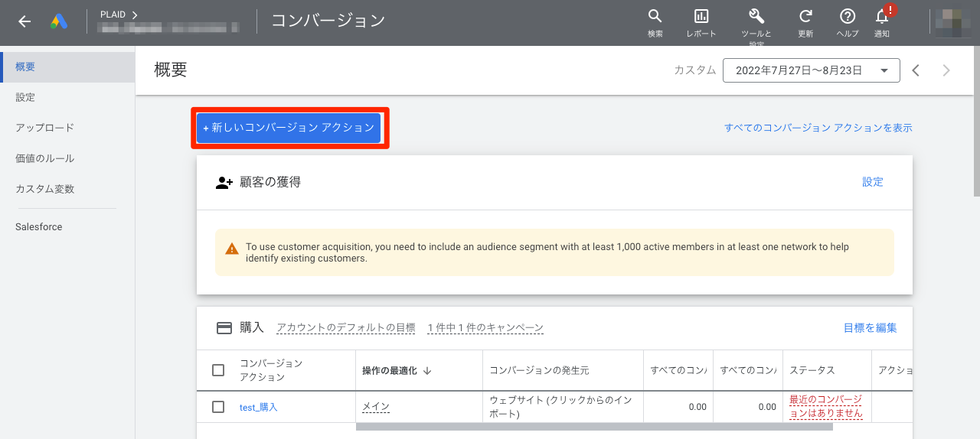This screenshot has width=980, height=439.
Task: Click the コンバージョン アクション column header
Action: pos(271,370)
